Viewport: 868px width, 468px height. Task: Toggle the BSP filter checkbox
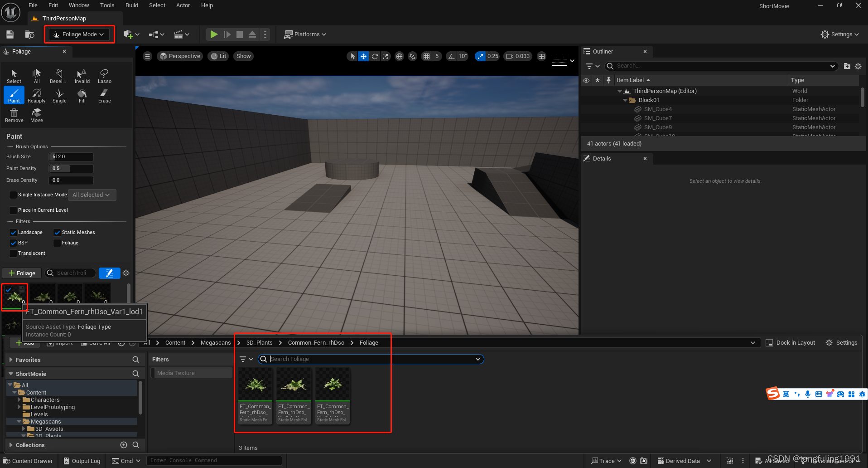coord(13,243)
